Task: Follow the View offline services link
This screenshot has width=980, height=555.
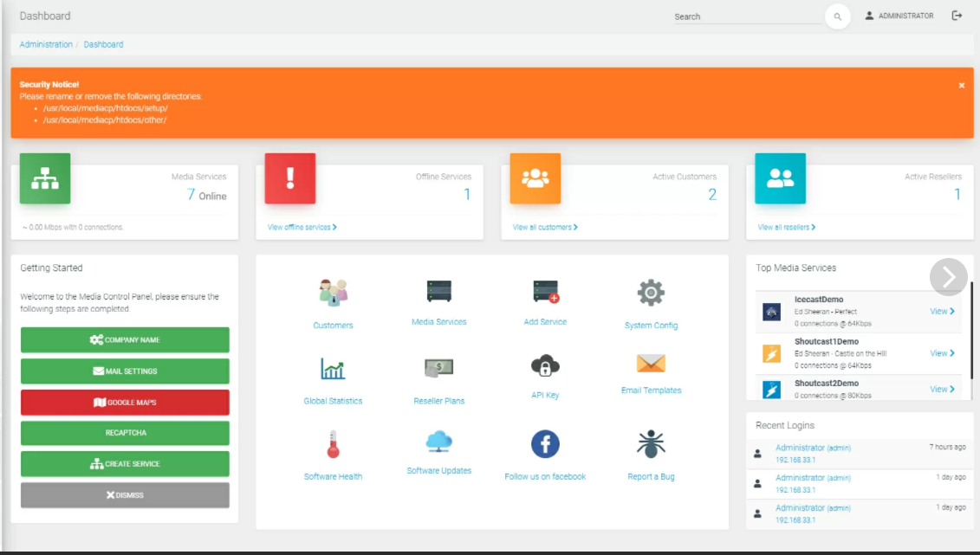Action: point(302,228)
